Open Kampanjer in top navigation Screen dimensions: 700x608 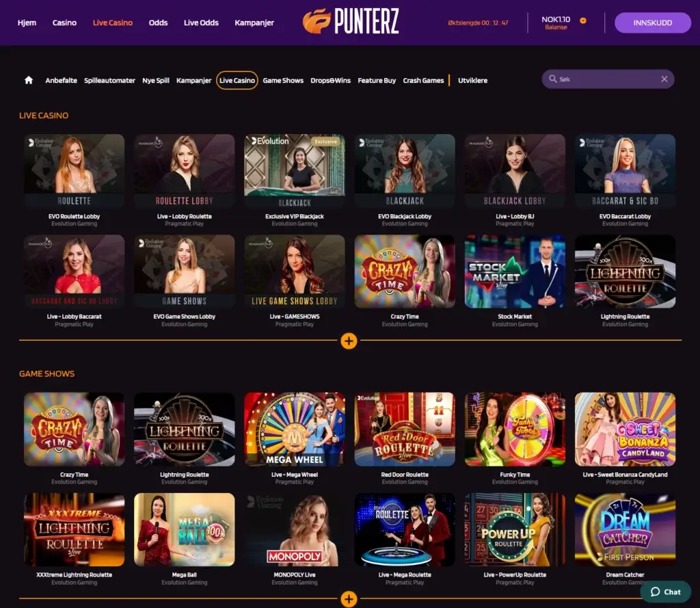click(254, 23)
